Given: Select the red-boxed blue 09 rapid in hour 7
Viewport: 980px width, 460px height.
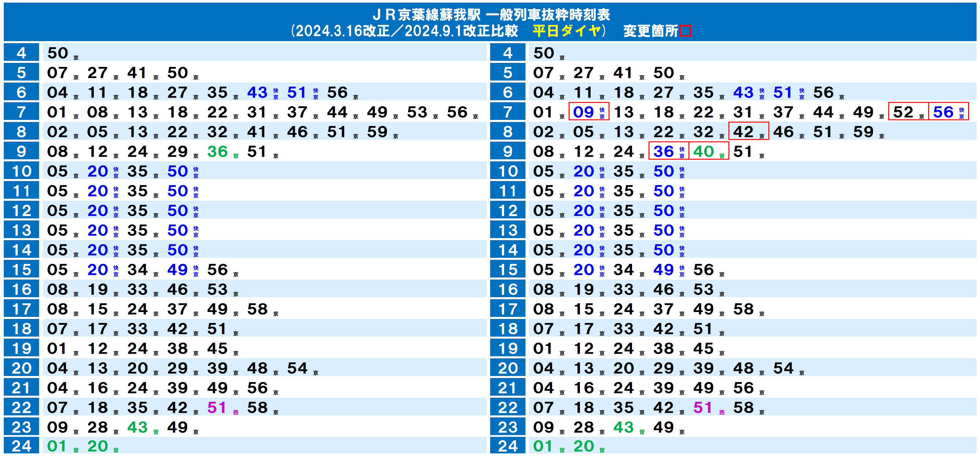Looking at the screenshot, I should pyautogui.click(x=589, y=112).
